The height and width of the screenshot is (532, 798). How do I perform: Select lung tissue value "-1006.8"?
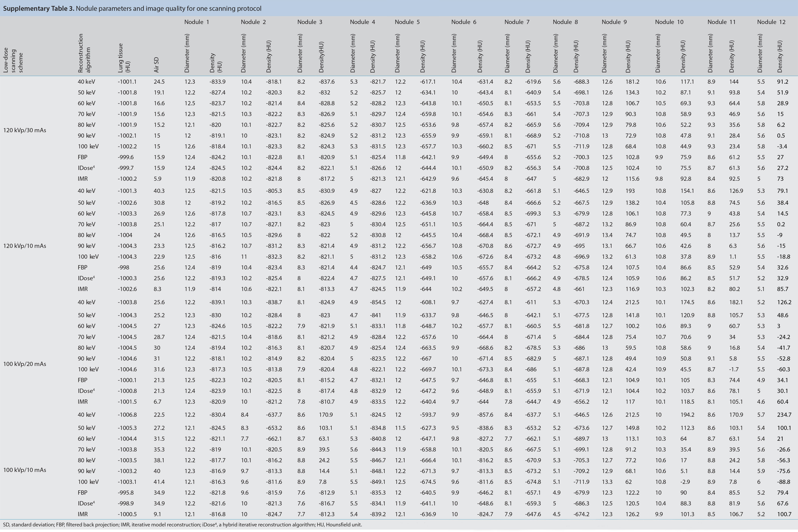click(x=127, y=415)
